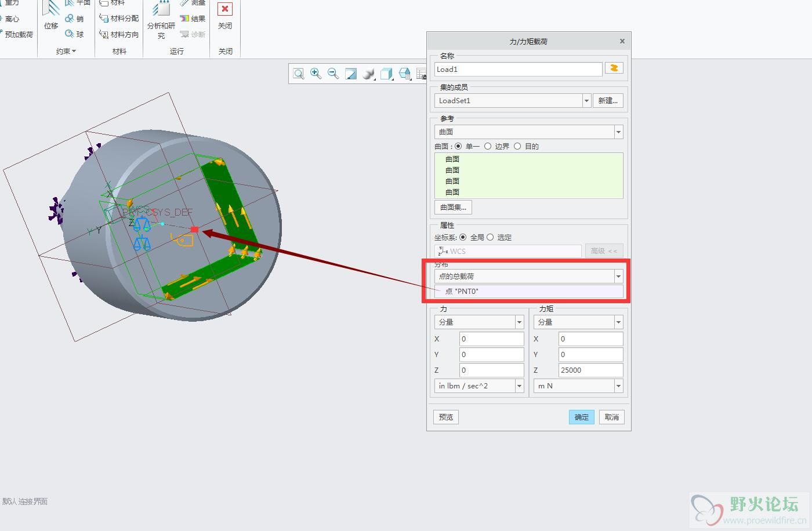Click the Zoom In magnifier icon
This screenshot has width=812, height=531.
[316, 74]
